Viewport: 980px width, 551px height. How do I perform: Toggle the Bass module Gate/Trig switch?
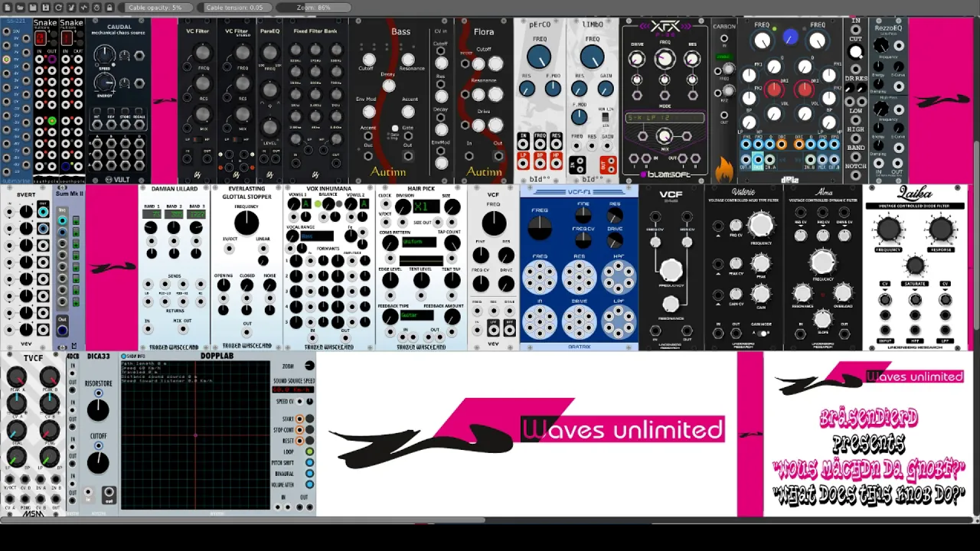pos(395,128)
